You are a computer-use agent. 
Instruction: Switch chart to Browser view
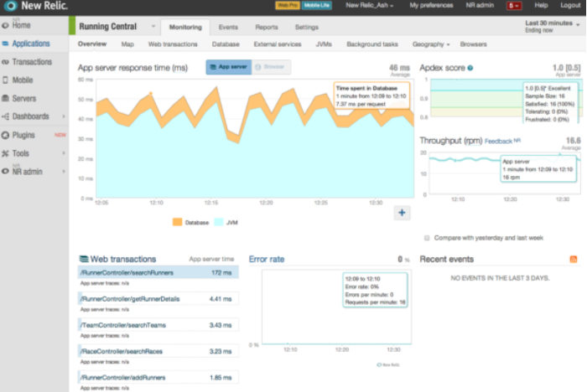pyautogui.click(x=271, y=67)
